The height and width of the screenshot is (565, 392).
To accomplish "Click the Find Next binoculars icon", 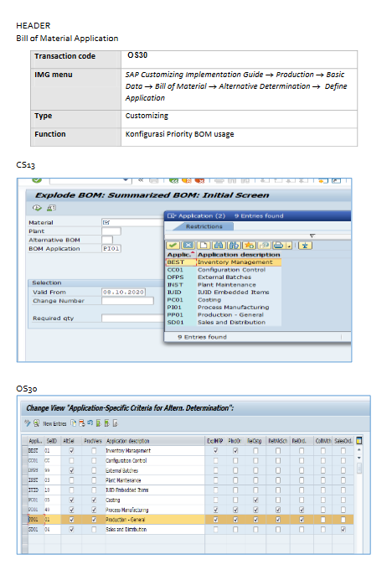I will [x=234, y=246].
